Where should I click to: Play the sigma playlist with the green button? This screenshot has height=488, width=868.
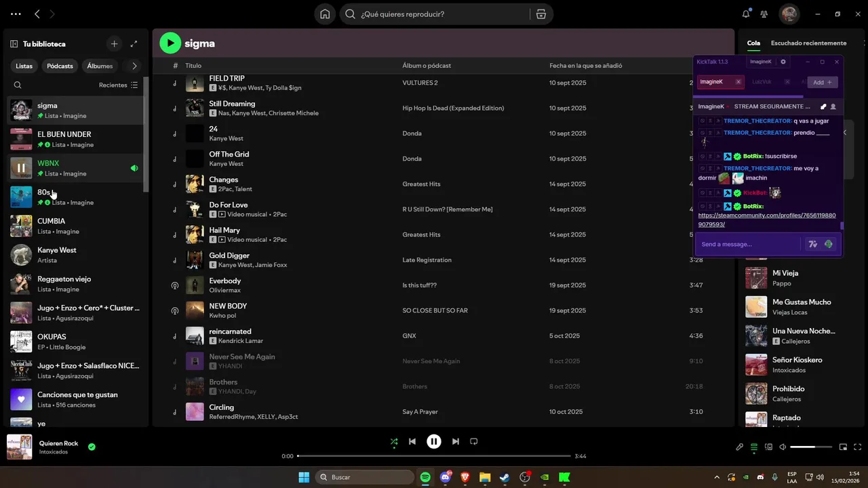(x=170, y=43)
